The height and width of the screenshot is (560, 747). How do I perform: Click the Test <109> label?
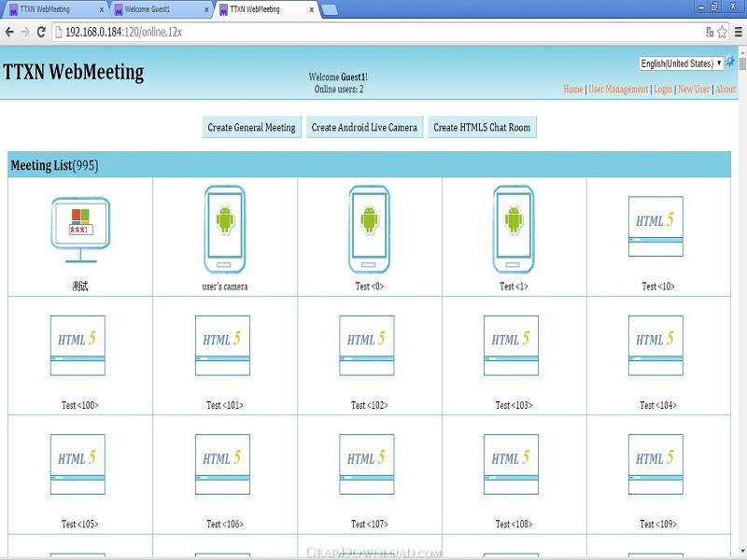(658, 525)
